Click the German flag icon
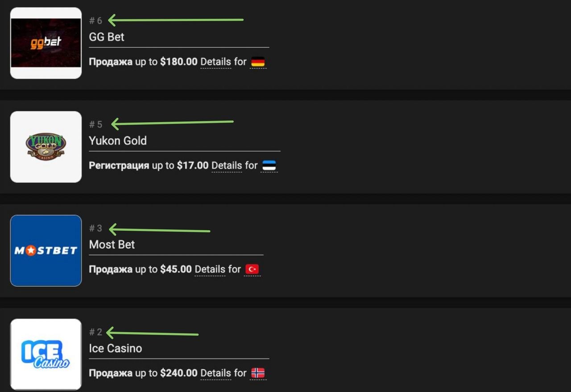 click(258, 62)
